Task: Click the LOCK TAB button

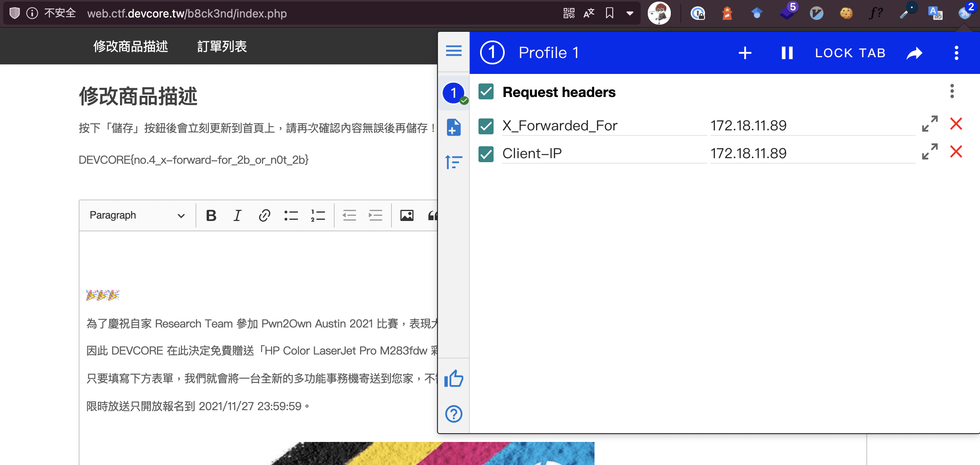Action: pos(850,53)
